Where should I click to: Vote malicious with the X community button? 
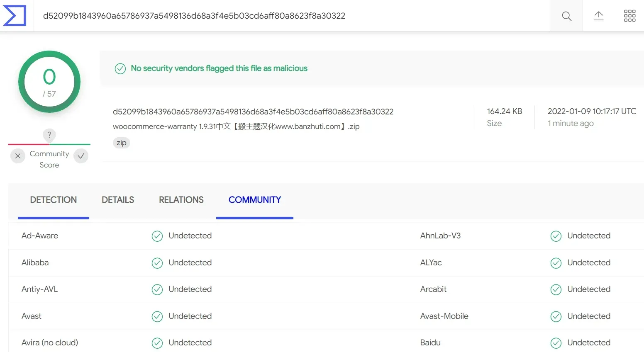click(18, 156)
